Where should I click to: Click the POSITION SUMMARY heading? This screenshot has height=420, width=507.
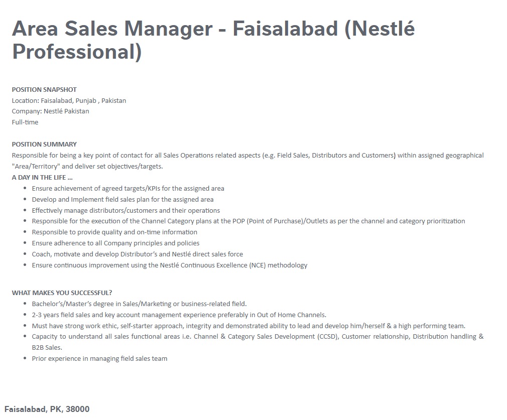pyautogui.click(x=44, y=144)
